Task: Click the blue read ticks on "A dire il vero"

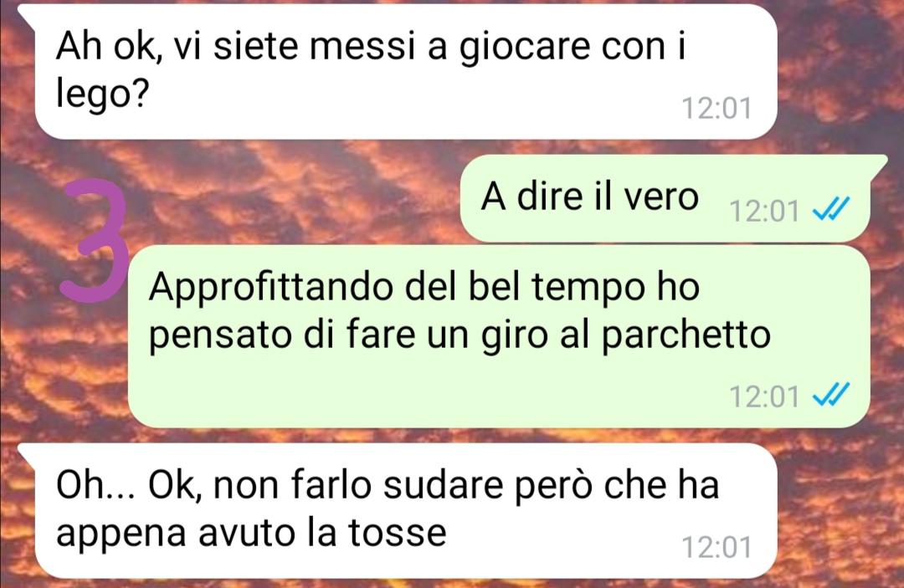Action: click(831, 210)
